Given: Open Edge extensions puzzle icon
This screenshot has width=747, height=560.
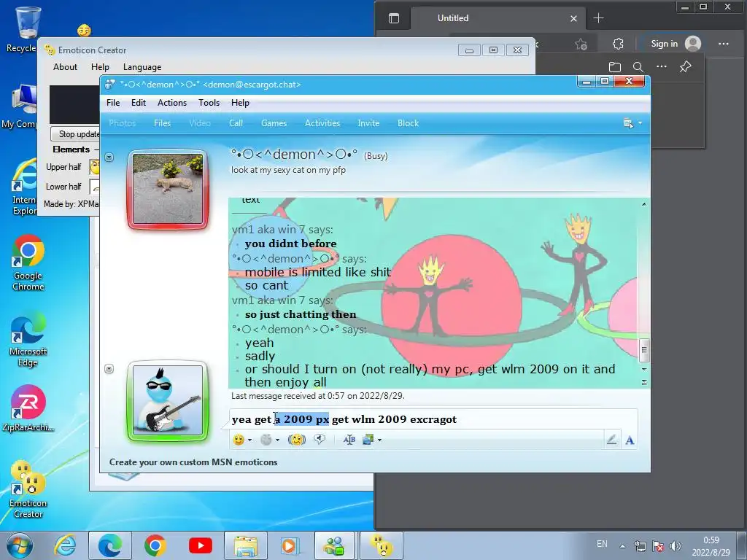Looking at the screenshot, I should point(618,44).
